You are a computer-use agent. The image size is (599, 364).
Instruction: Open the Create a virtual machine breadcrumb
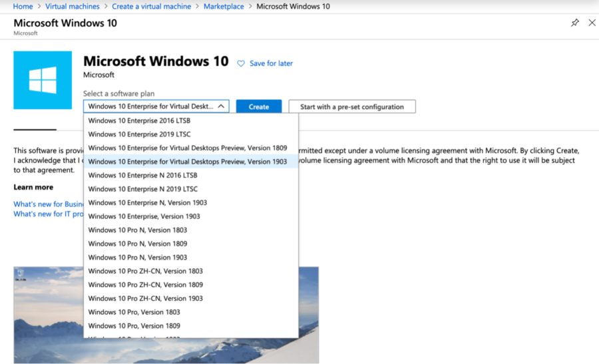151,7
